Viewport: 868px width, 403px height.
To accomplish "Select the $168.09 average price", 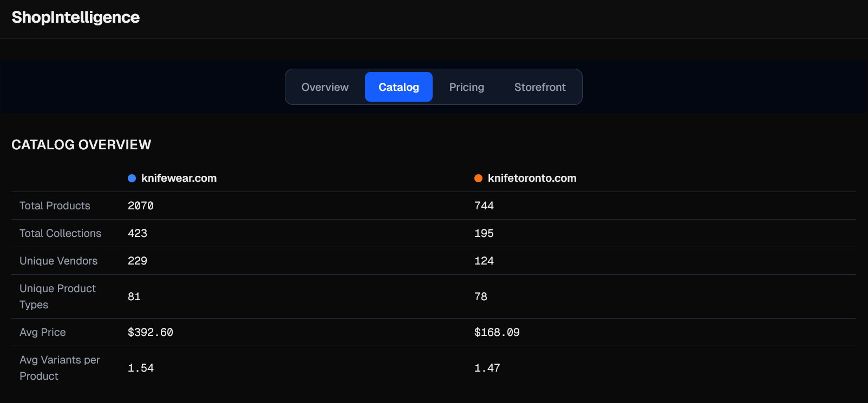I will 497,332.
